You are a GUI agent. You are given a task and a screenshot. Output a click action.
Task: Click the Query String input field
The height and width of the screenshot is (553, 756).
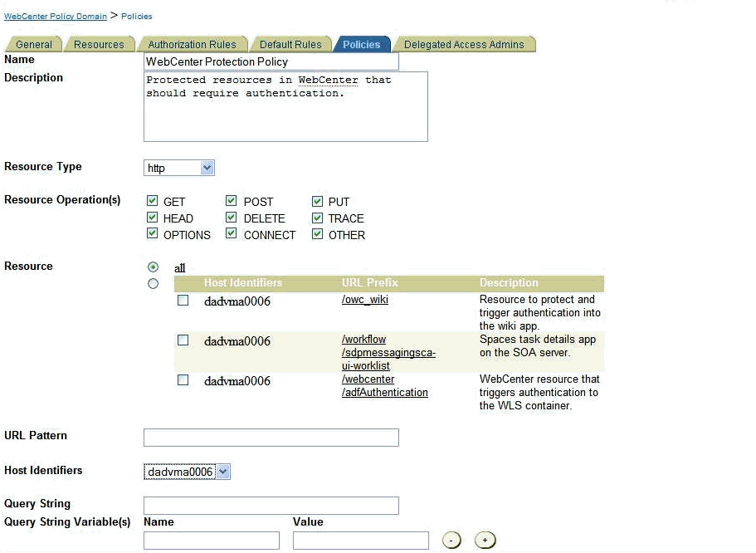271,506
